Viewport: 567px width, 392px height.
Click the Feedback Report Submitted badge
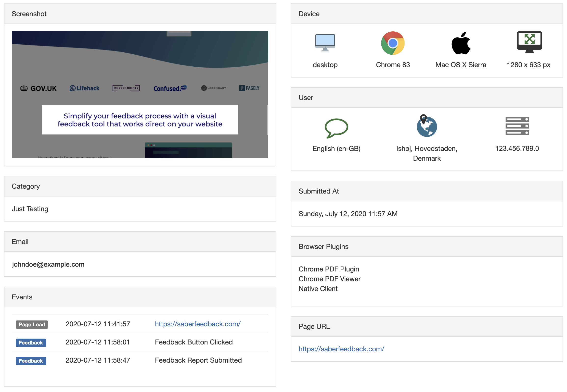pyautogui.click(x=31, y=361)
